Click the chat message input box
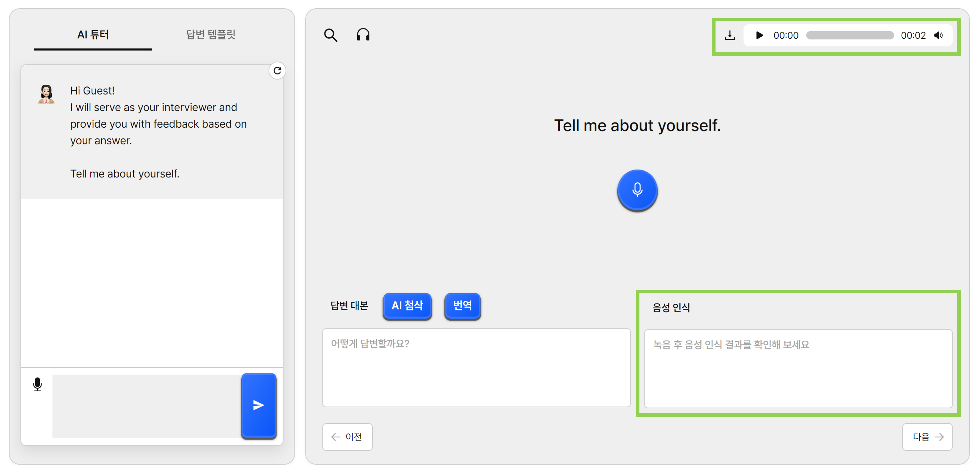Image resolution: width=980 pixels, height=474 pixels. tap(147, 406)
